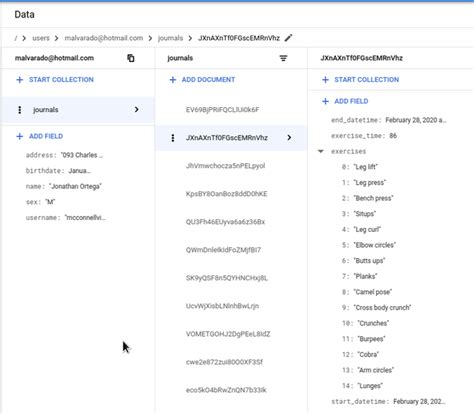Viewport: 474px width, 414px height.
Task: Open the journals filter list icon
Action: tap(283, 58)
